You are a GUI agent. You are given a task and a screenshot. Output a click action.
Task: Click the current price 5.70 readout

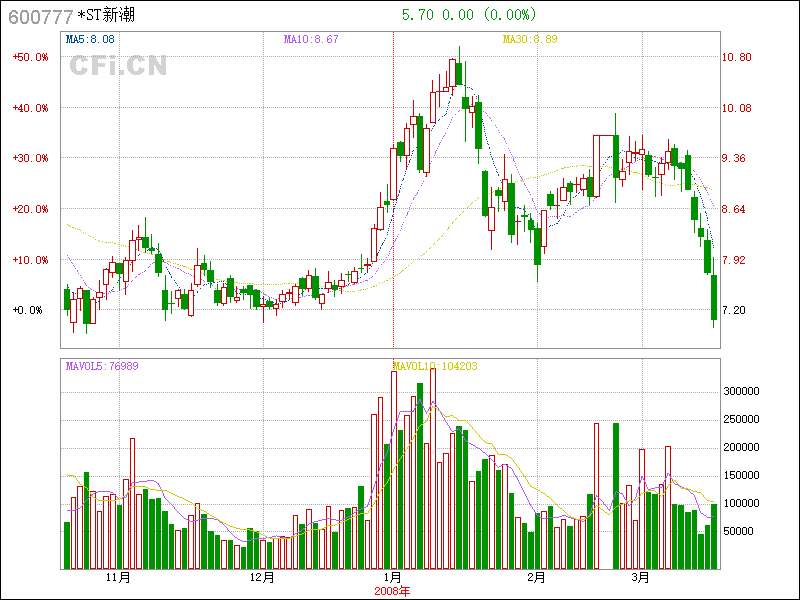pos(415,15)
